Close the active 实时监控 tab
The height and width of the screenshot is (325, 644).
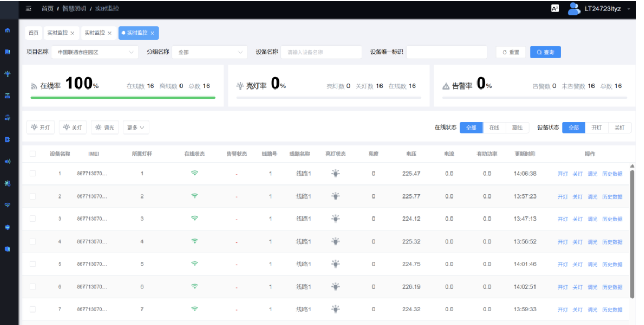point(152,33)
